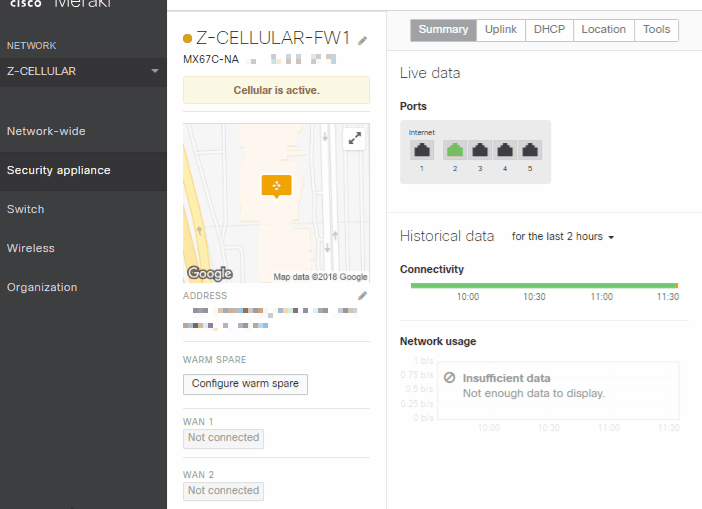Screen dimensions: 702x509
Task: Open the DHCP tab
Action: tap(549, 30)
